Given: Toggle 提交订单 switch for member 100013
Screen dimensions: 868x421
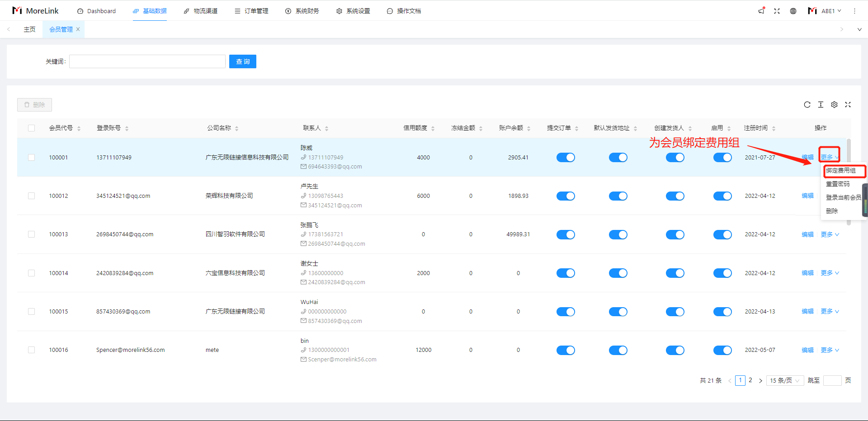Looking at the screenshot, I should pyautogui.click(x=565, y=234).
